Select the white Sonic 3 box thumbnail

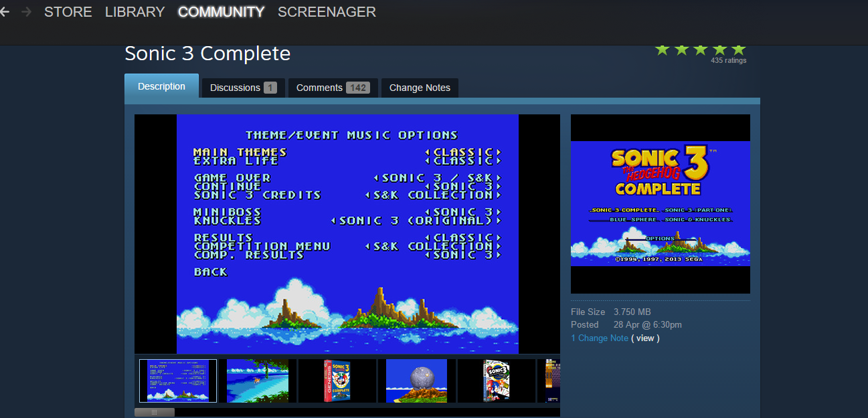[496, 381]
